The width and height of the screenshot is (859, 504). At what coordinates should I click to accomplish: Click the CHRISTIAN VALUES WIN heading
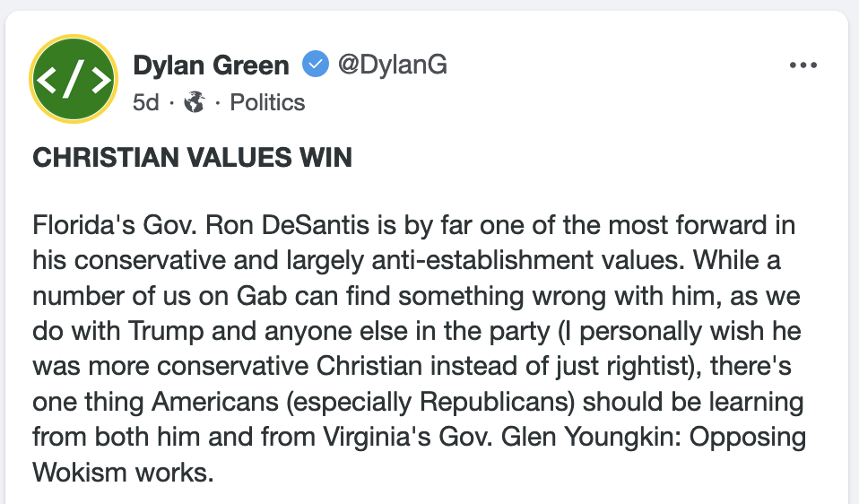tap(192, 159)
